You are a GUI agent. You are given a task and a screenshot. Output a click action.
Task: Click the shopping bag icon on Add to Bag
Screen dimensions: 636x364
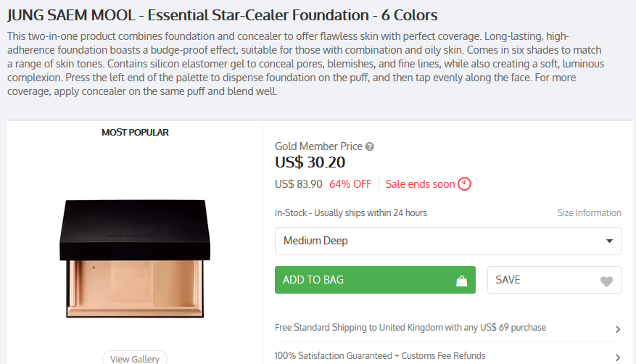(461, 281)
